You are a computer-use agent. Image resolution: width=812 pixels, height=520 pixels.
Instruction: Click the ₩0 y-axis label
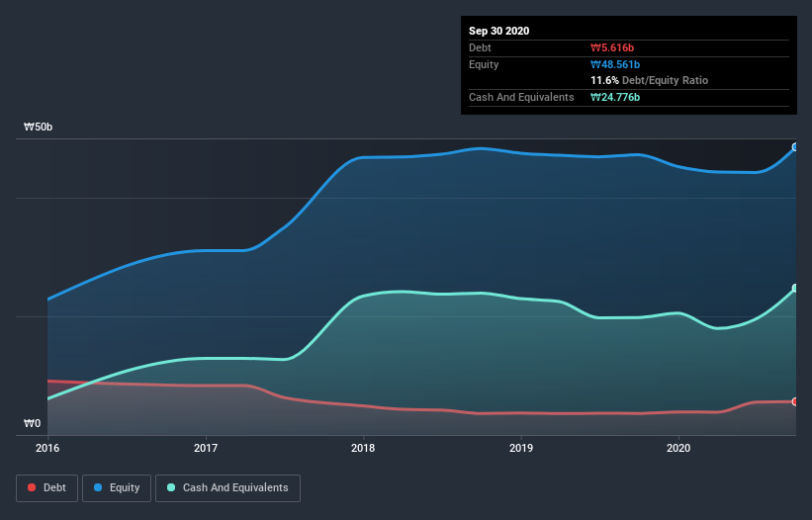pos(32,424)
